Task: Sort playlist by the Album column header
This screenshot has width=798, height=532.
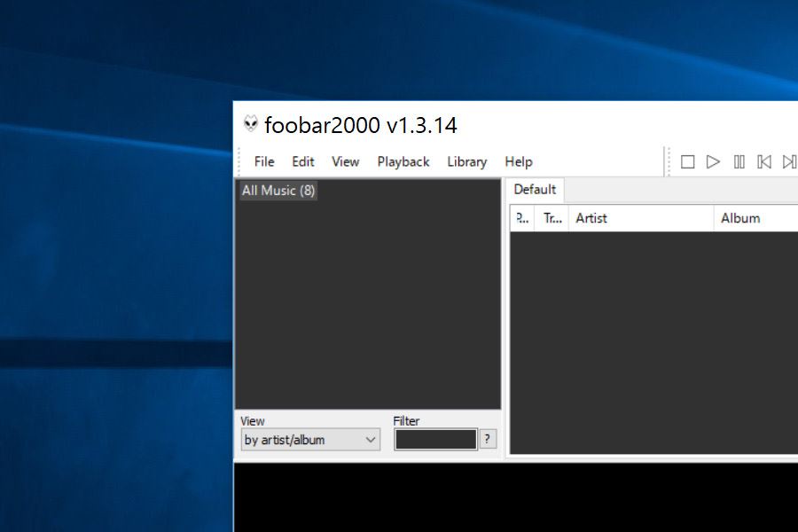Action: (x=754, y=218)
